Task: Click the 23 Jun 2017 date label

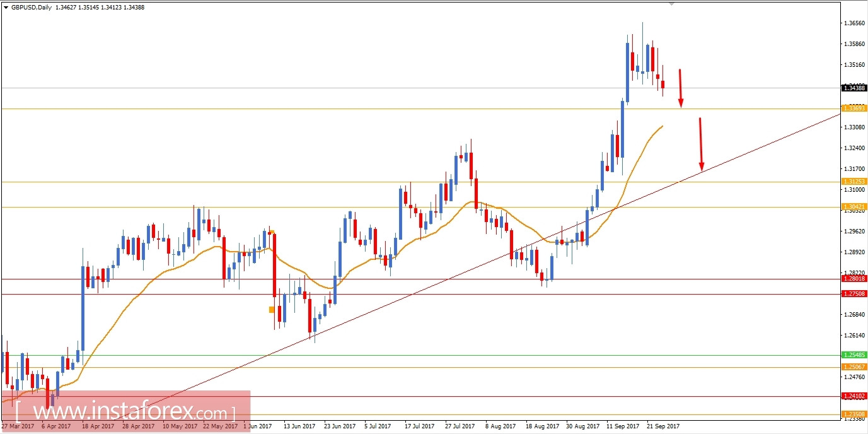Action: pyautogui.click(x=340, y=426)
